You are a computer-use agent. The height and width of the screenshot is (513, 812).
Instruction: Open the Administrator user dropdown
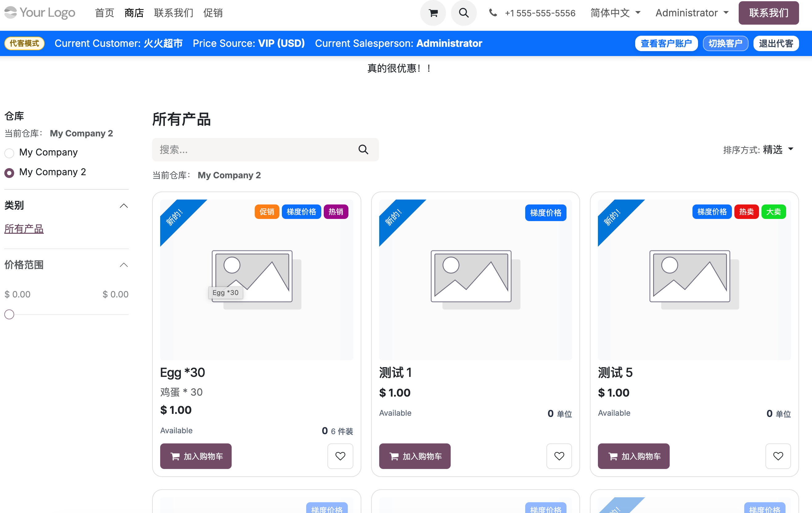click(692, 13)
